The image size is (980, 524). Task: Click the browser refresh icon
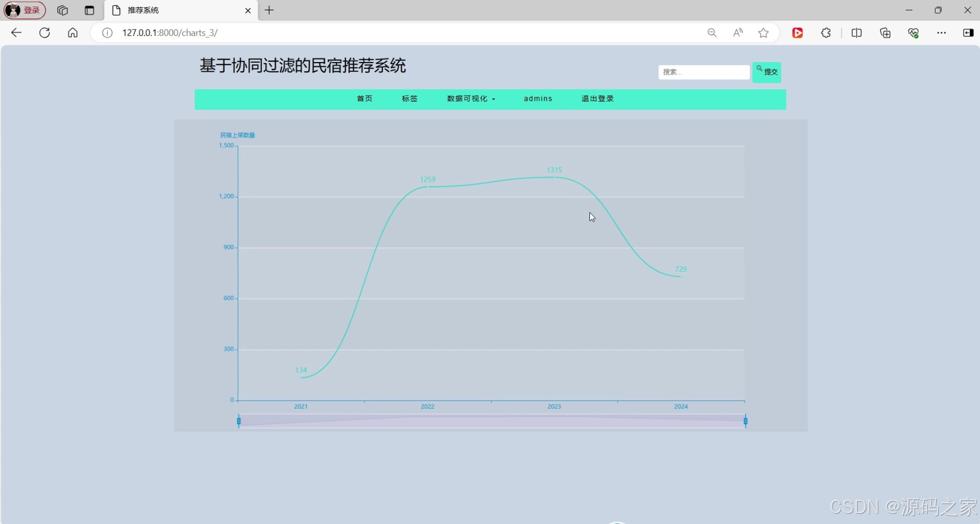tap(45, 33)
